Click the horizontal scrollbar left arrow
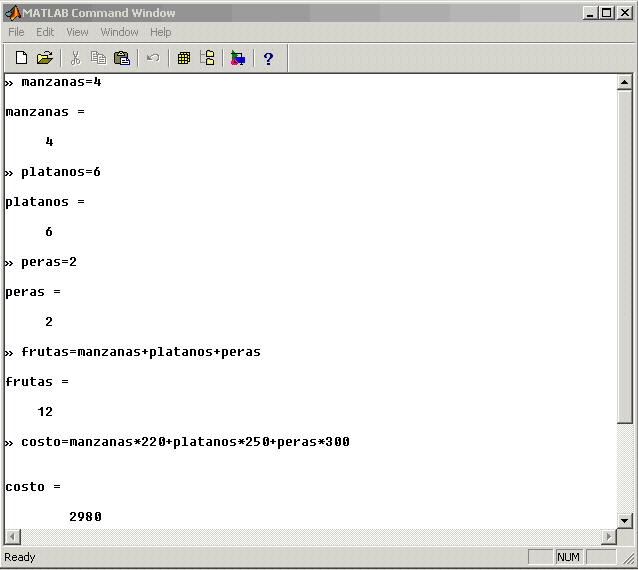638x570 pixels. coord(13,537)
